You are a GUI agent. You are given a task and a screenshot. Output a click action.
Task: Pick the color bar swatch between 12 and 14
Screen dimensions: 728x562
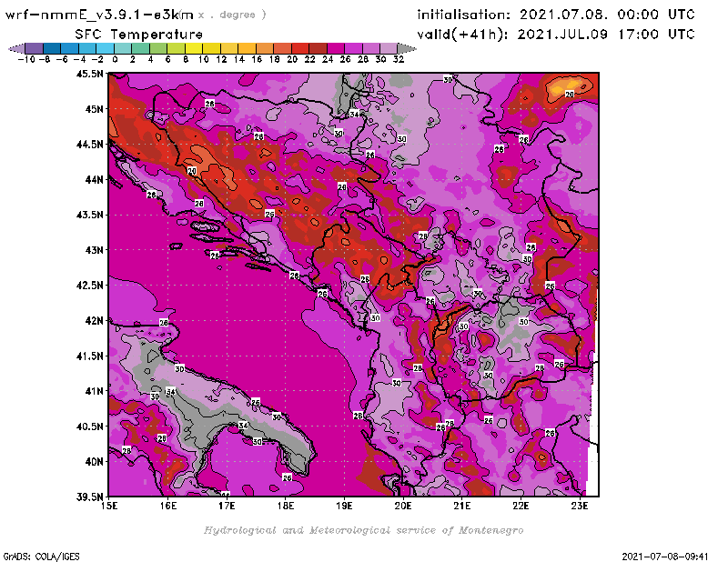[229, 48]
